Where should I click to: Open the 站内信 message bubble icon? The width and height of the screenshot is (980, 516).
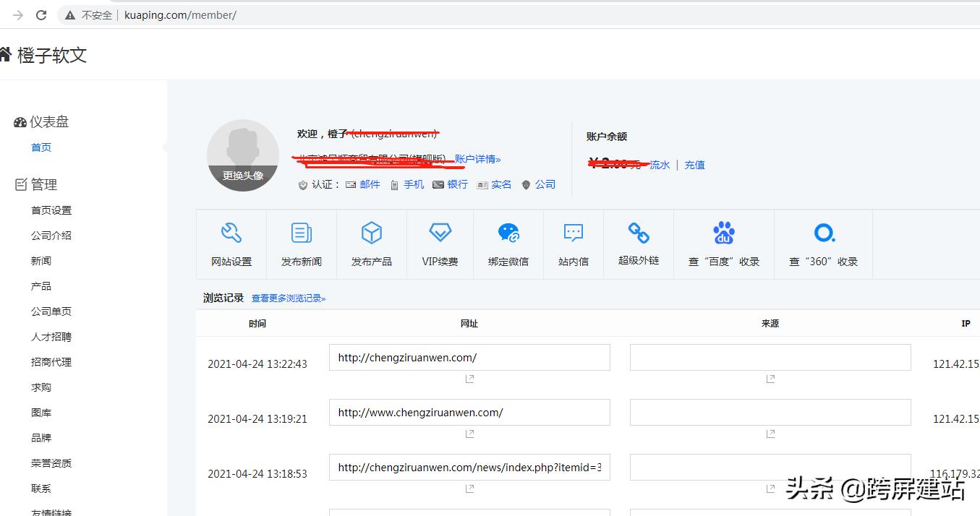click(574, 233)
